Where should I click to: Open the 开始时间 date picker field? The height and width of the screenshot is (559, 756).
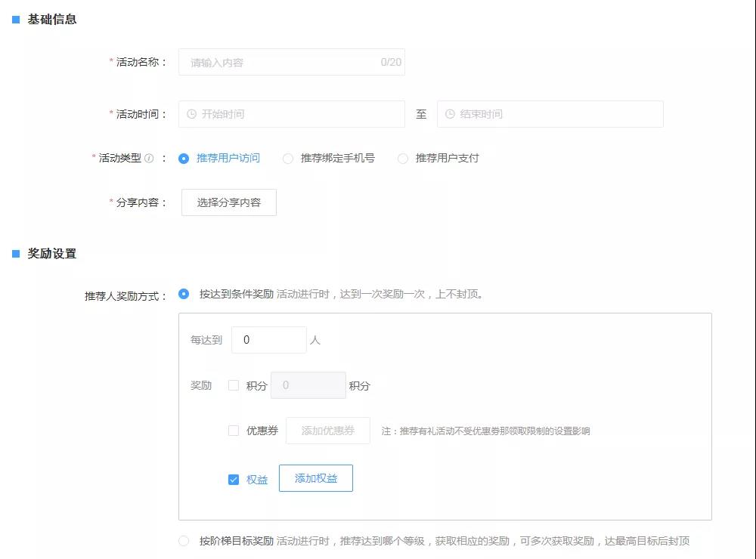(292, 114)
